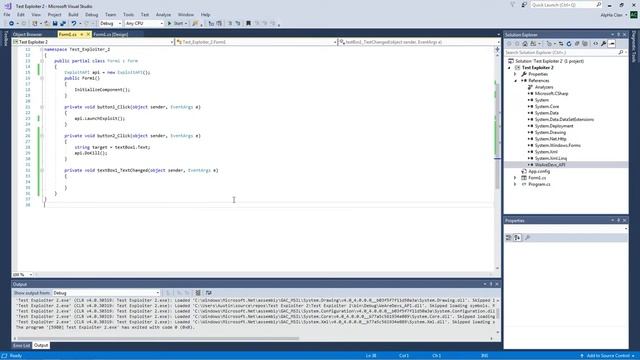The image size is (640, 360).
Task: Click the Categorized icon in Properties panel
Action: pos(509,238)
